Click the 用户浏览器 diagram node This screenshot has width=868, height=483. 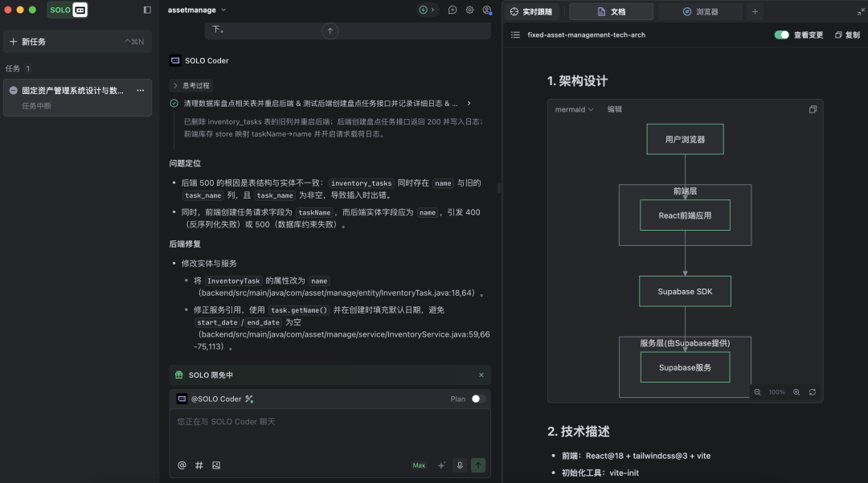(686, 139)
